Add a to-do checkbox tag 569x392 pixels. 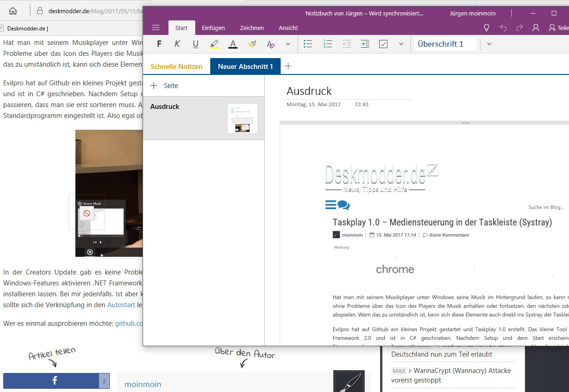(x=383, y=44)
